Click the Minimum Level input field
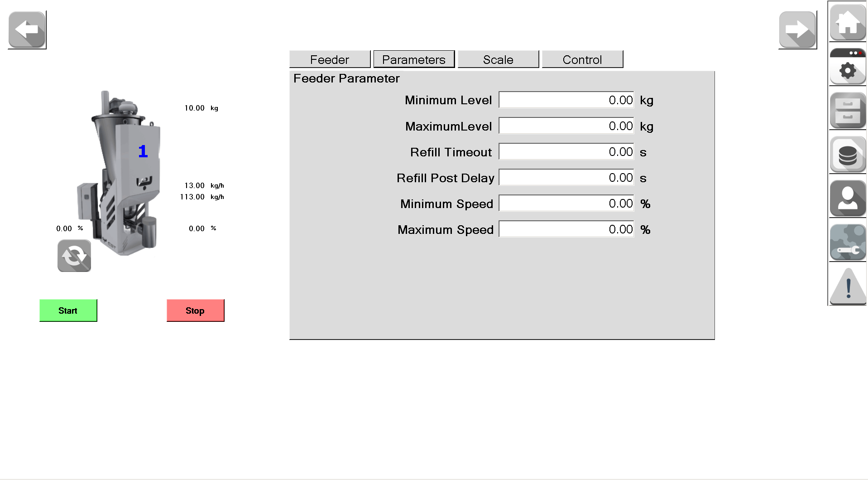This screenshot has width=868, height=480. click(566, 100)
